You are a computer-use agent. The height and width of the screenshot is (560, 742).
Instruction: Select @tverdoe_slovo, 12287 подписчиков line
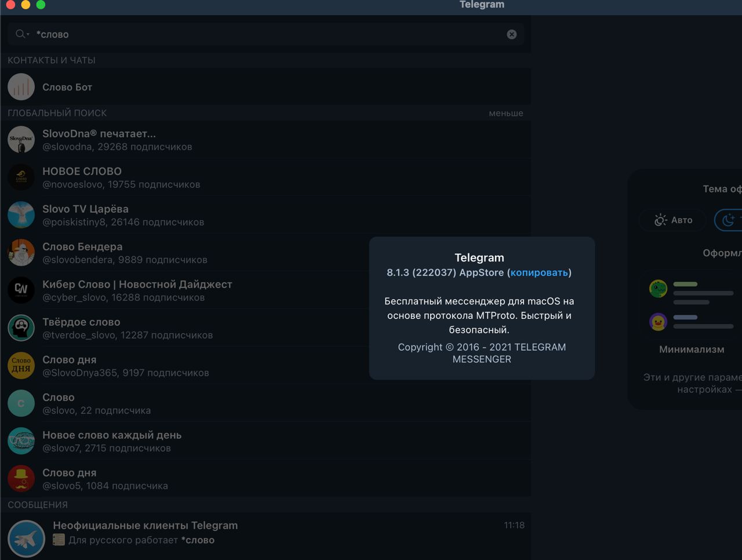coord(128,335)
